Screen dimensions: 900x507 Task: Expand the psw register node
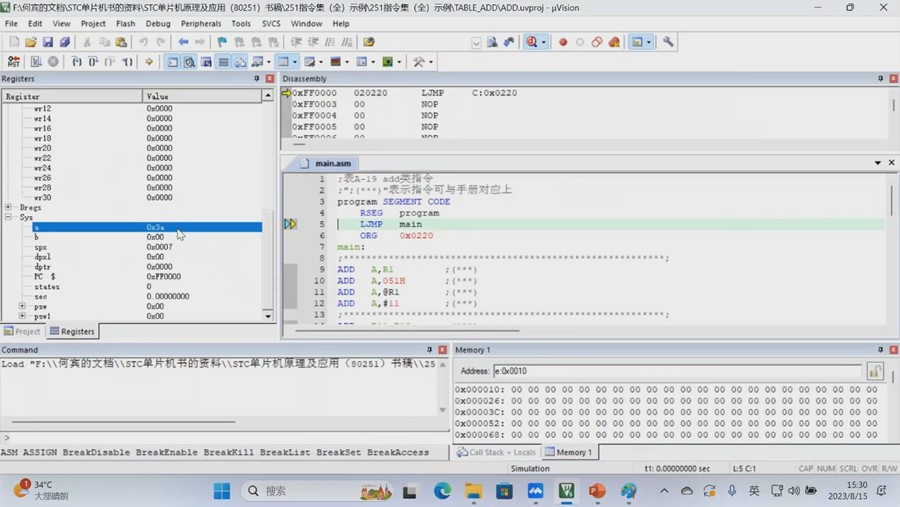point(22,306)
